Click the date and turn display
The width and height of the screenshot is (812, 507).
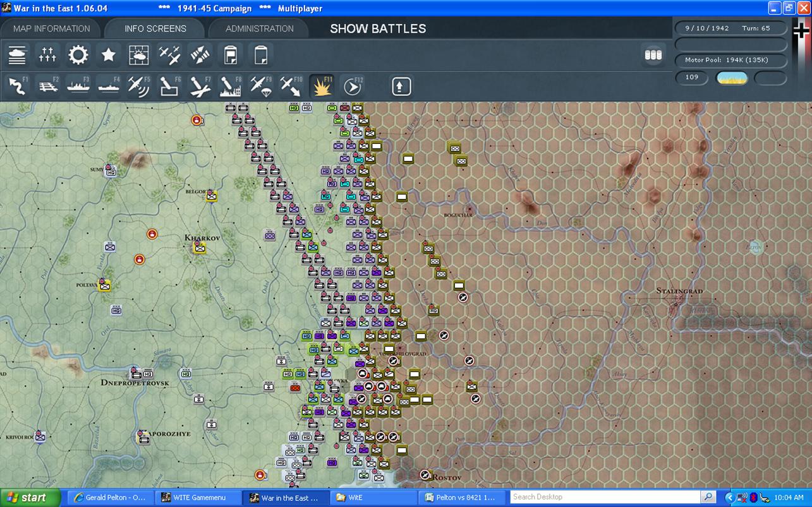click(731, 28)
